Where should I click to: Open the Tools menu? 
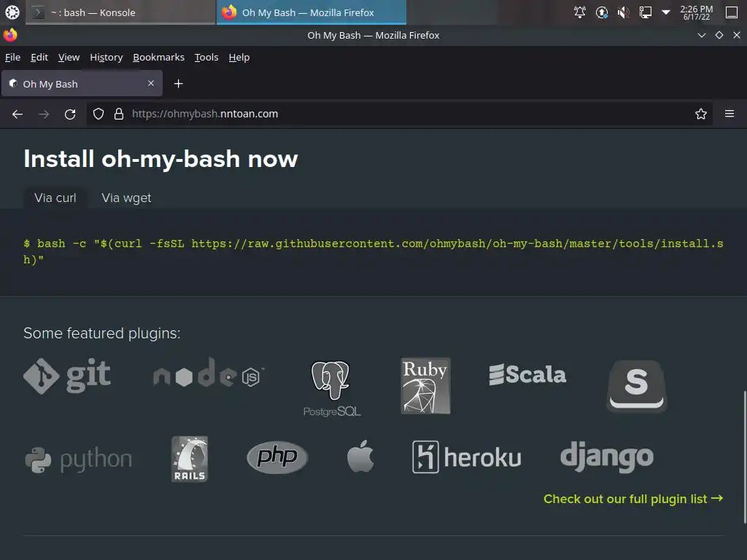(206, 57)
